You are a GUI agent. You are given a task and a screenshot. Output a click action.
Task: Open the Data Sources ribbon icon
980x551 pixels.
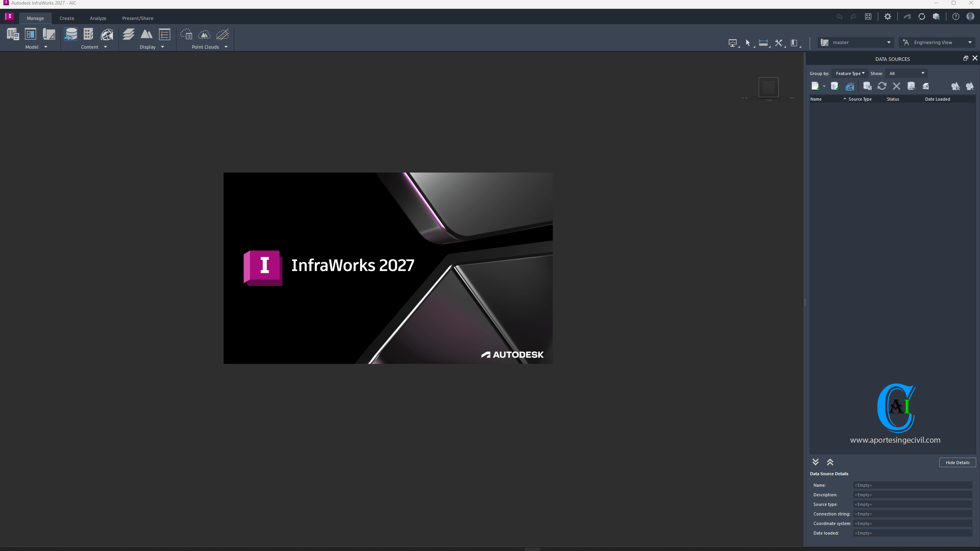point(71,34)
